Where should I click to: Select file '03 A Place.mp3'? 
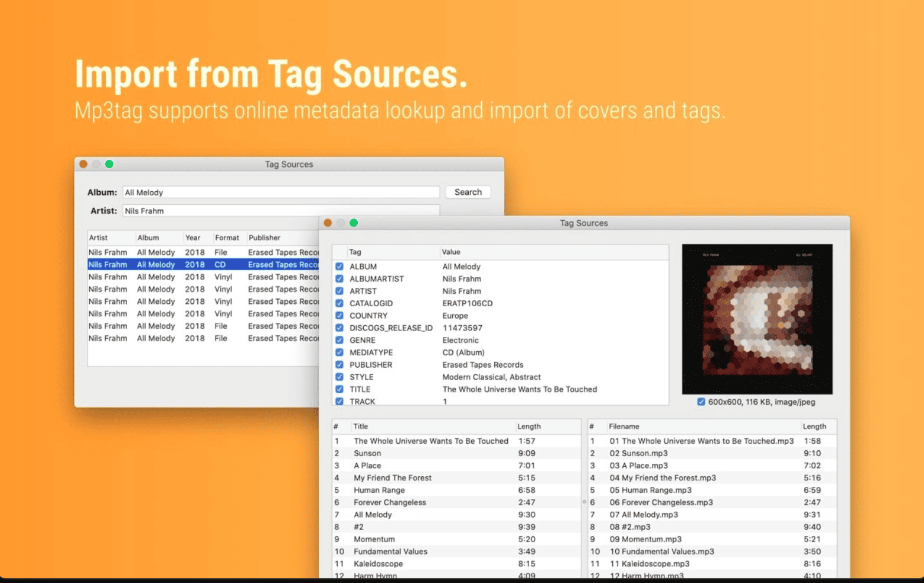639,466
